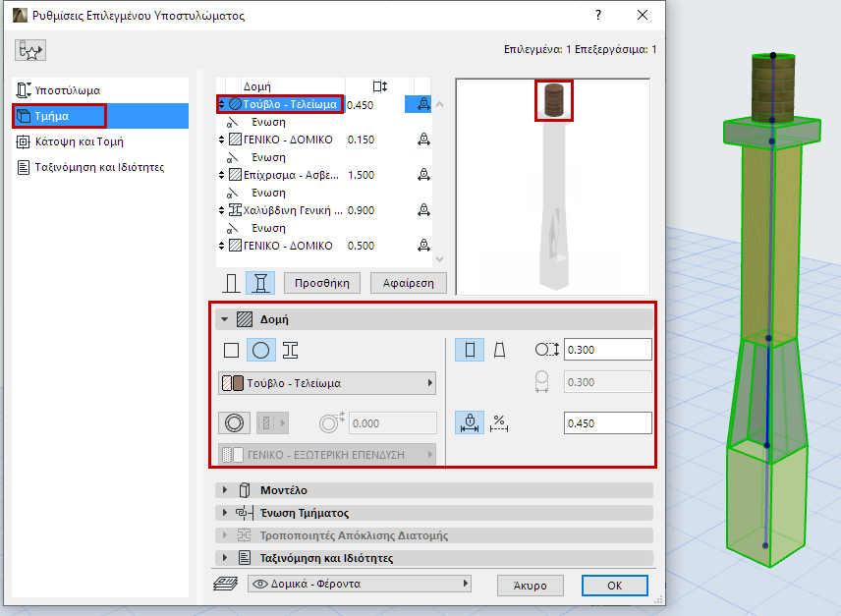Select the Τμήμα page in sidebar
Image resolution: width=841 pixels, height=616 pixels.
coord(59,115)
